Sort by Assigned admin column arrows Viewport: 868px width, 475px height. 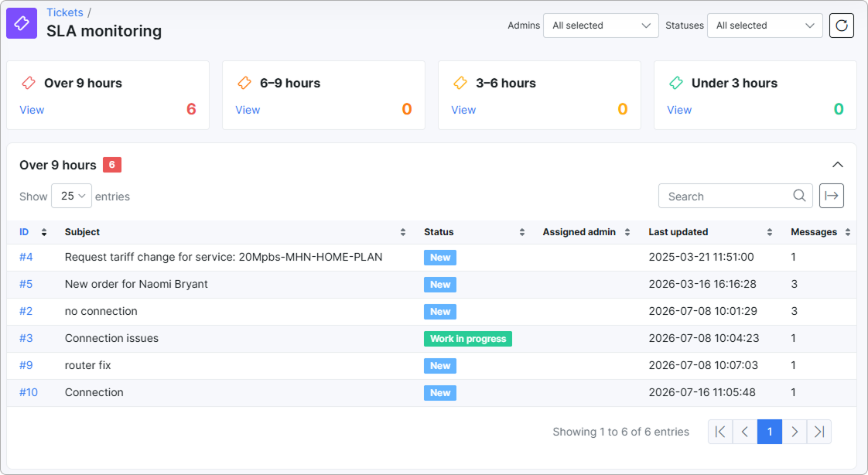click(x=627, y=233)
